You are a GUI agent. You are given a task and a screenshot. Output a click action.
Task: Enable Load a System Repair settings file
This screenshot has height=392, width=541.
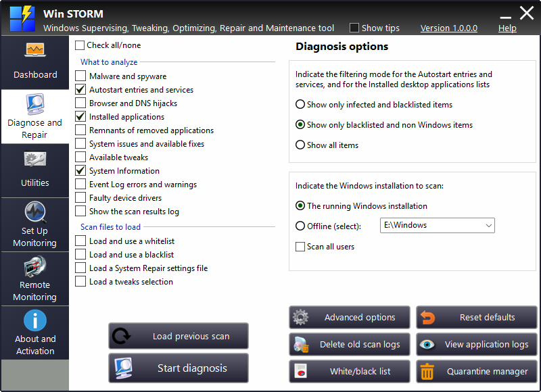point(80,268)
